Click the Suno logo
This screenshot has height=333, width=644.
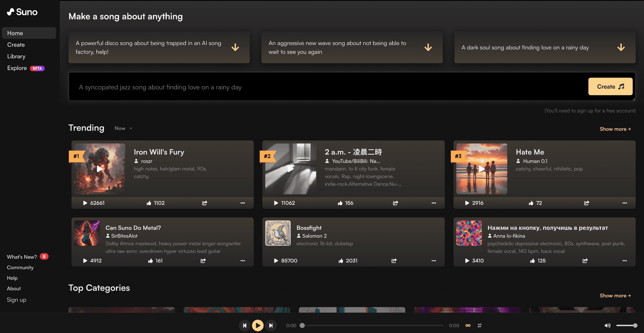pyautogui.click(x=22, y=12)
